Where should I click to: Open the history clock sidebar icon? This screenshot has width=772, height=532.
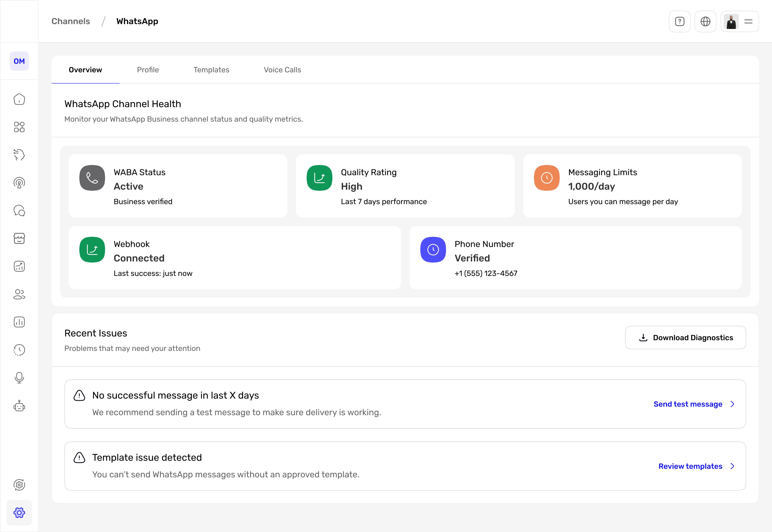point(19,350)
